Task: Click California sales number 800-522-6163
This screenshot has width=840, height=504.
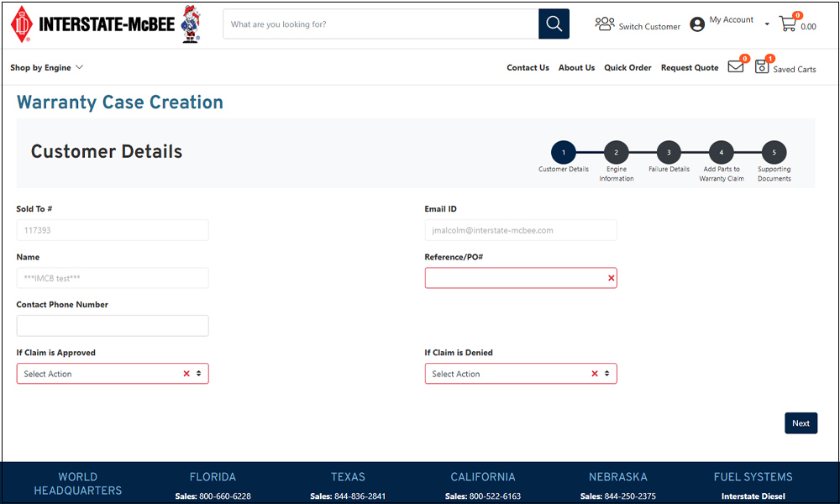Action: (495, 496)
